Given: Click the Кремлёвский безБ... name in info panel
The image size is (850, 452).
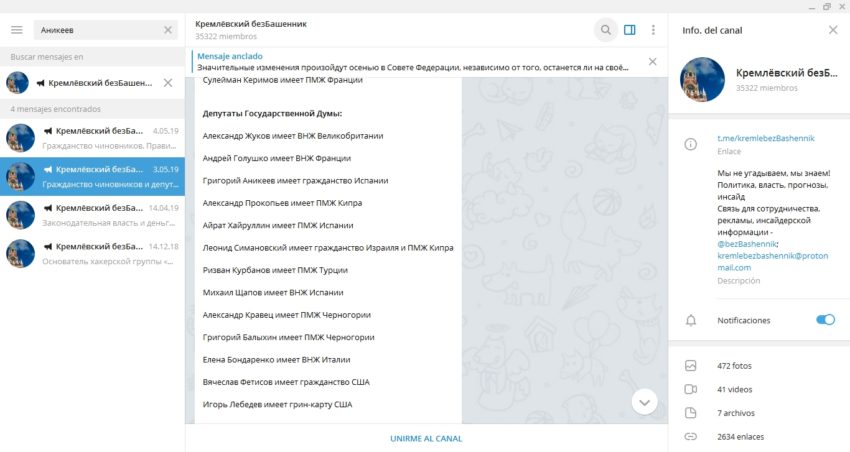Looking at the screenshot, I should (787, 73).
